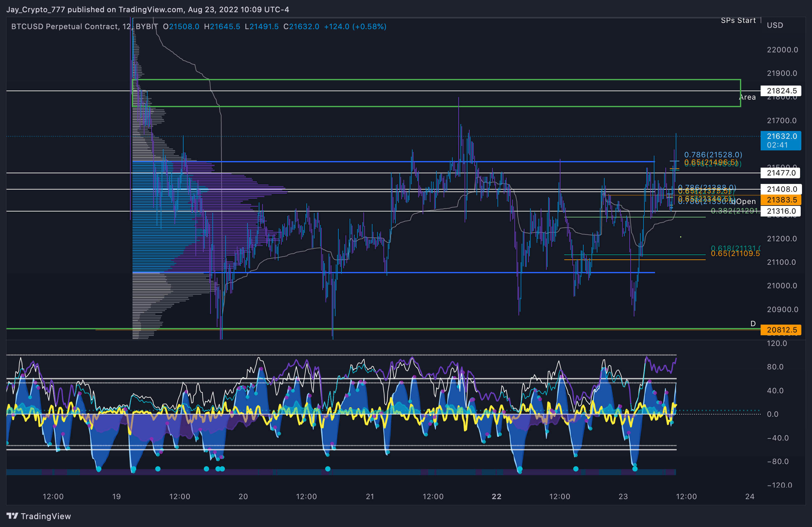Click the TradingView logo icon
The height and width of the screenshot is (527, 812).
point(12,516)
